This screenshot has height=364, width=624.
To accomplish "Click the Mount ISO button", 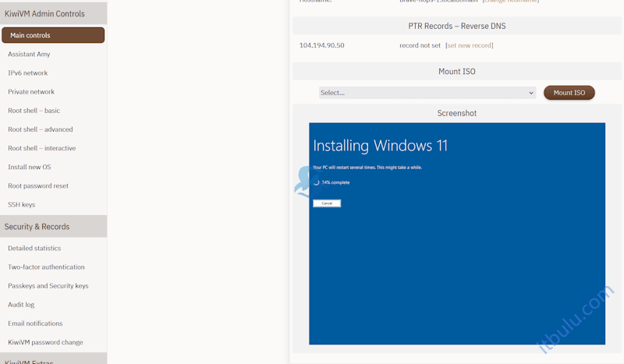I will click(569, 93).
